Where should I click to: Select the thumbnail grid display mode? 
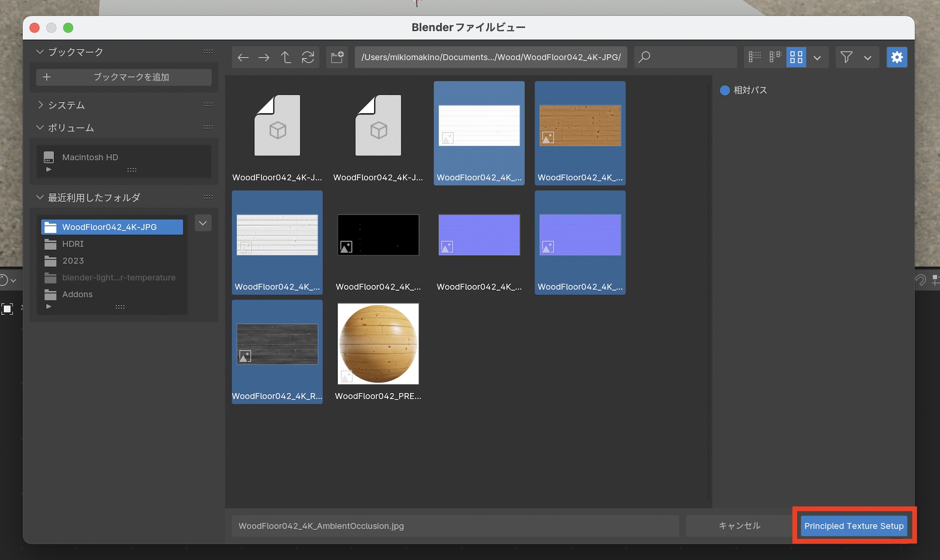796,57
